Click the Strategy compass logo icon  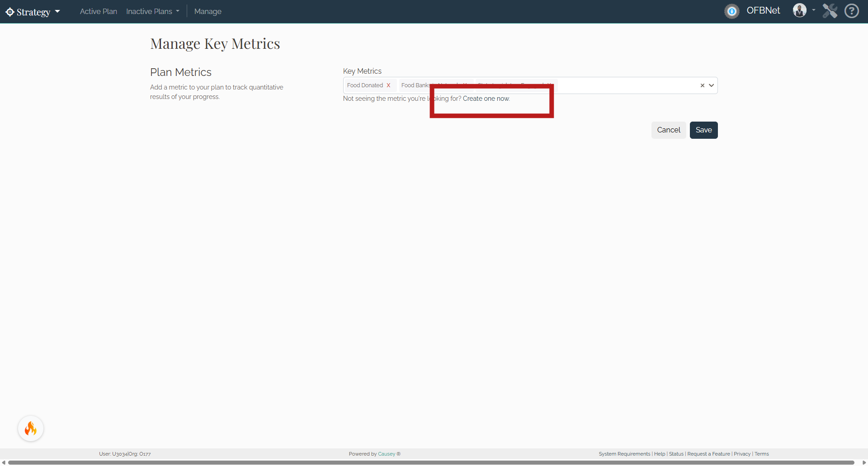click(x=10, y=12)
